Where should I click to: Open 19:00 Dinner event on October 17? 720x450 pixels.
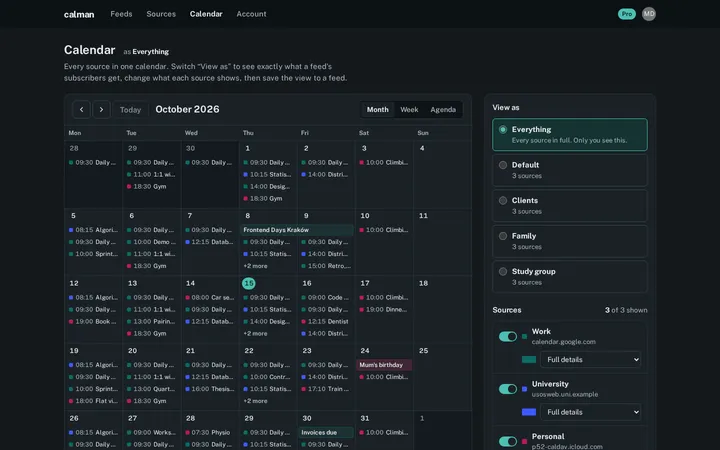pos(384,309)
